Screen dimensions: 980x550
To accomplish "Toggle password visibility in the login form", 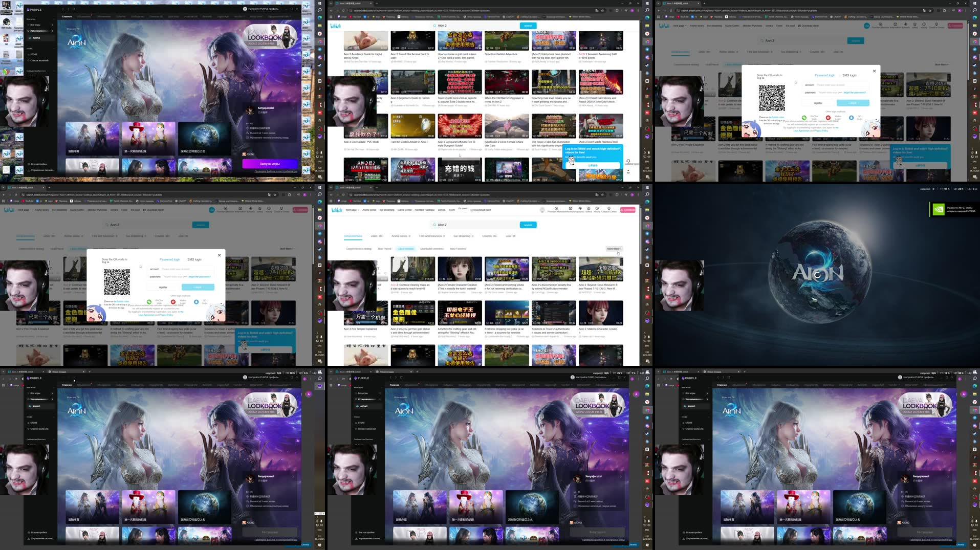I will tap(185, 277).
